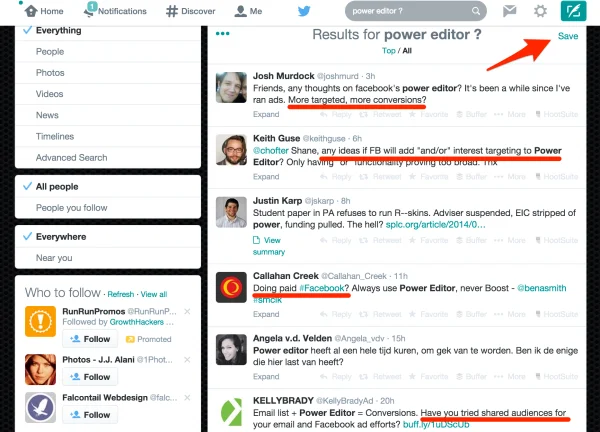Filter results by Videos
Image resolution: width=600 pixels, height=432 pixels.
[x=108, y=94]
